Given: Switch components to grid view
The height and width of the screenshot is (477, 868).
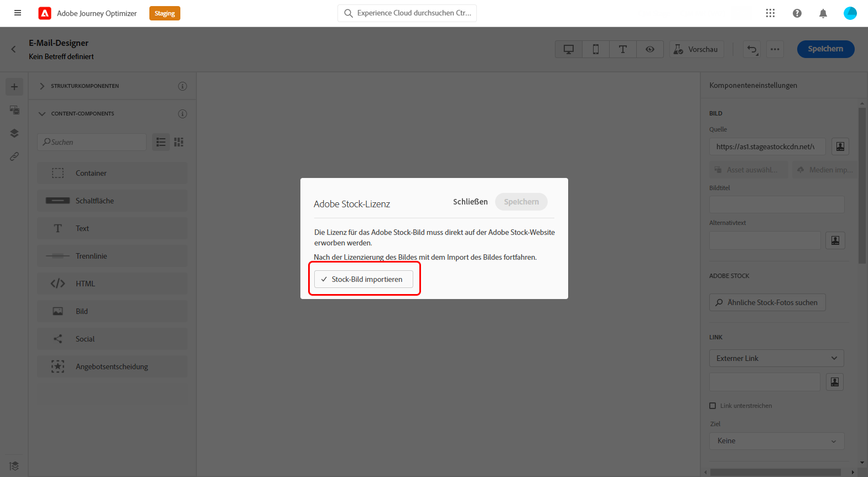Looking at the screenshot, I should (179, 142).
